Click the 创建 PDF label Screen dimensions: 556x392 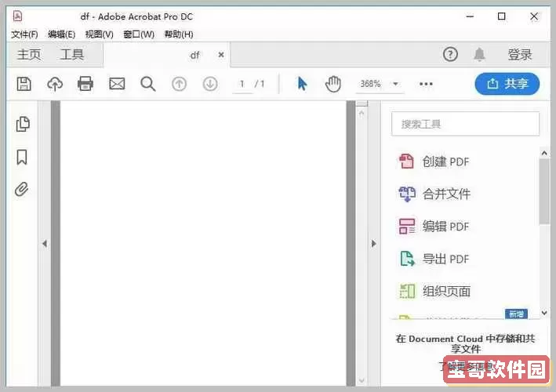click(x=445, y=162)
